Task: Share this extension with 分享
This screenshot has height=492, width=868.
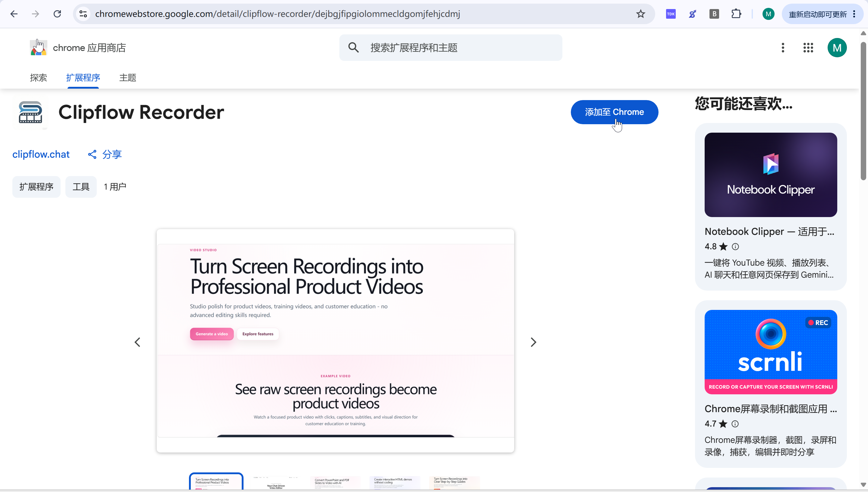Action: click(x=105, y=154)
